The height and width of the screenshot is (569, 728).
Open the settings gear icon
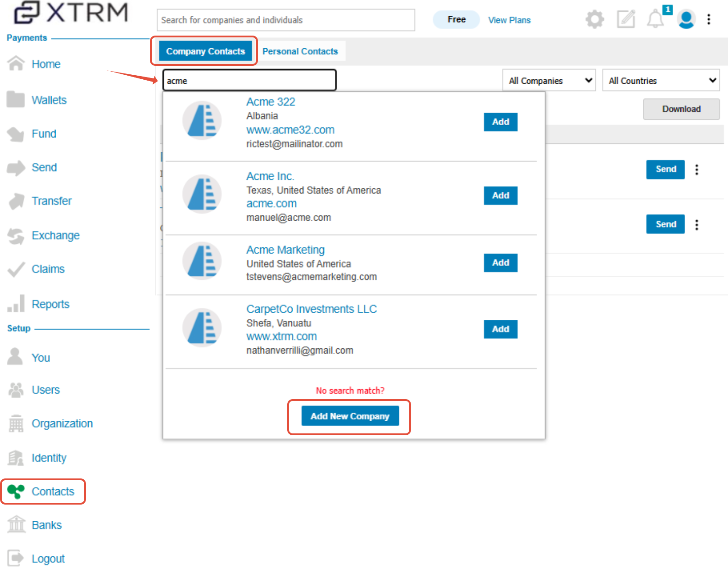pyautogui.click(x=595, y=19)
